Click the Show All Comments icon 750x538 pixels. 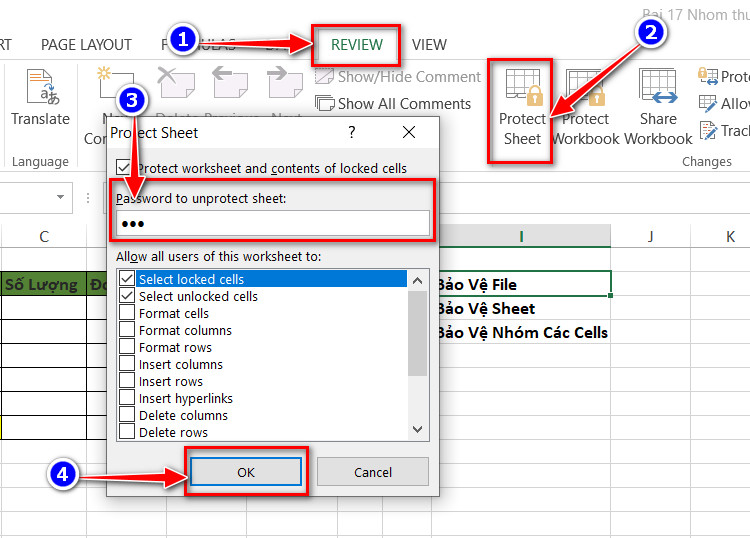(324, 103)
